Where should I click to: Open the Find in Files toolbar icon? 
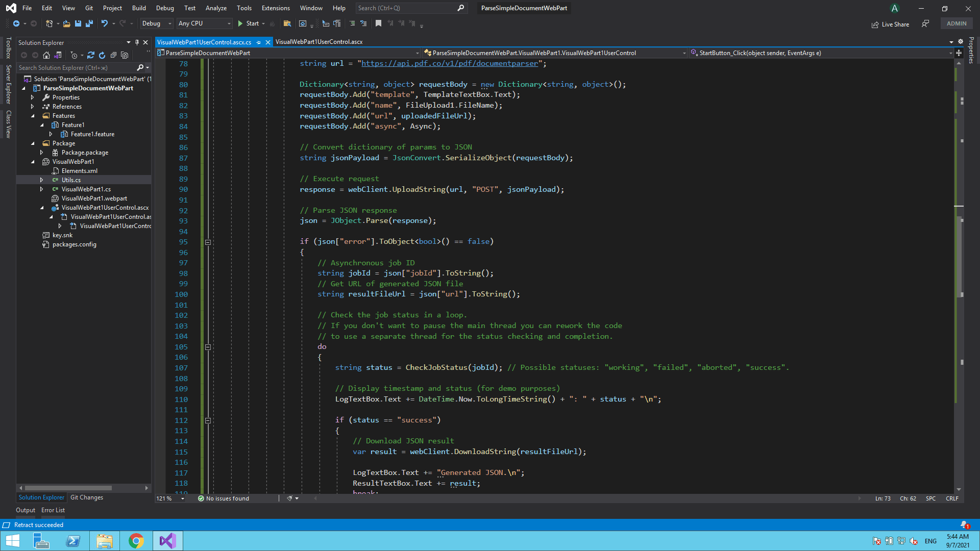287,23
